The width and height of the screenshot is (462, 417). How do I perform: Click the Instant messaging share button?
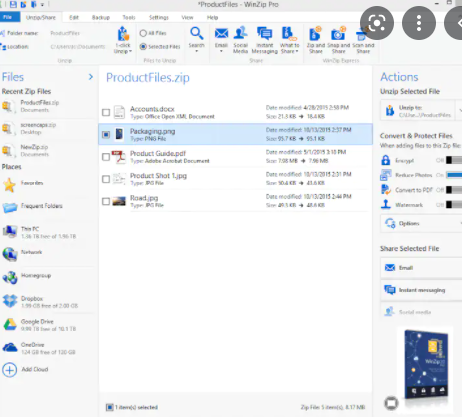coord(421,290)
